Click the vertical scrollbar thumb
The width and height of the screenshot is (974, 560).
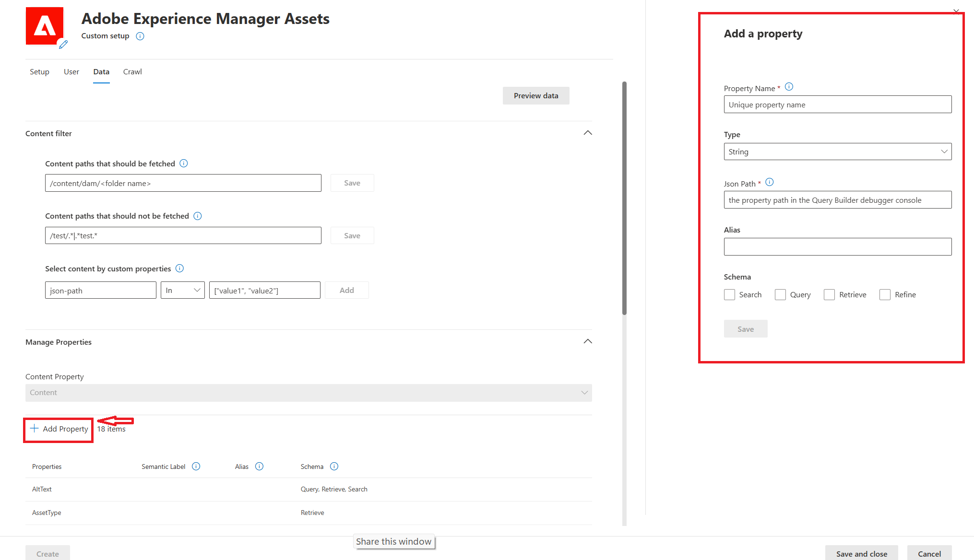tap(624, 198)
